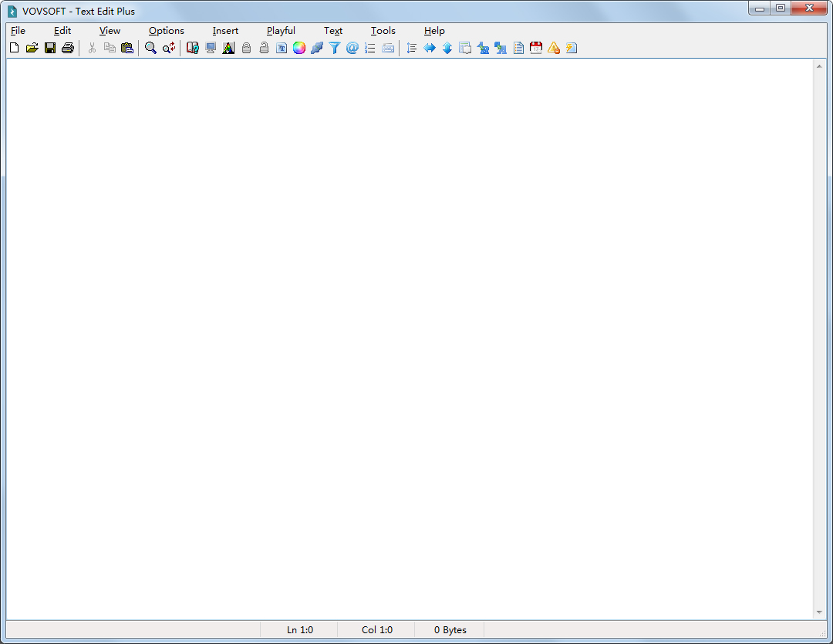Image resolution: width=833 pixels, height=644 pixels.
Task: Open the Edit menu
Action: click(62, 31)
